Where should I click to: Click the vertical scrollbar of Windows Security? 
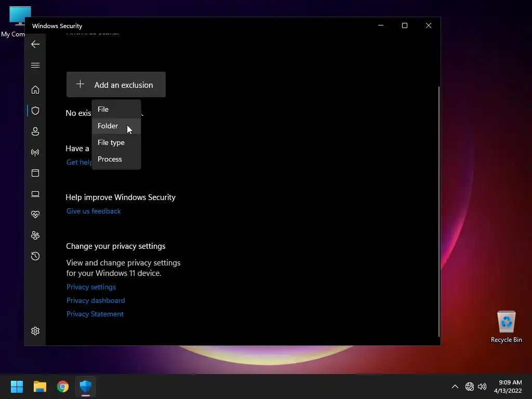coord(439,211)
